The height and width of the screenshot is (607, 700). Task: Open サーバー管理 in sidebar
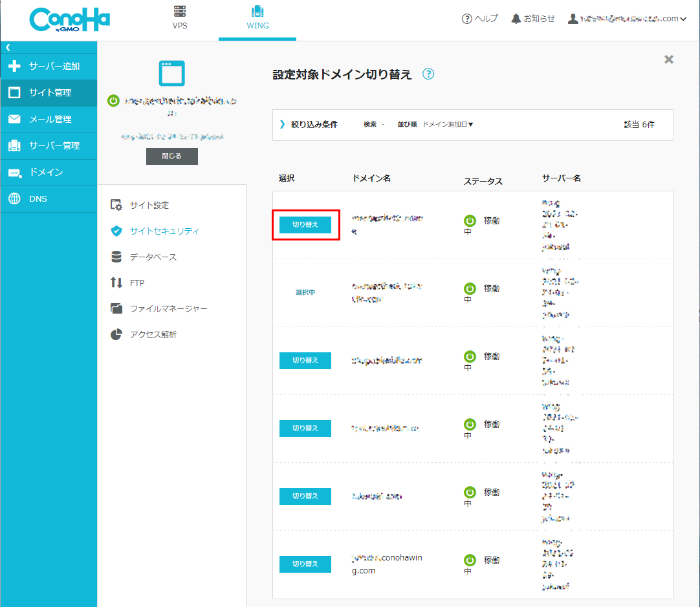(49, 146)
